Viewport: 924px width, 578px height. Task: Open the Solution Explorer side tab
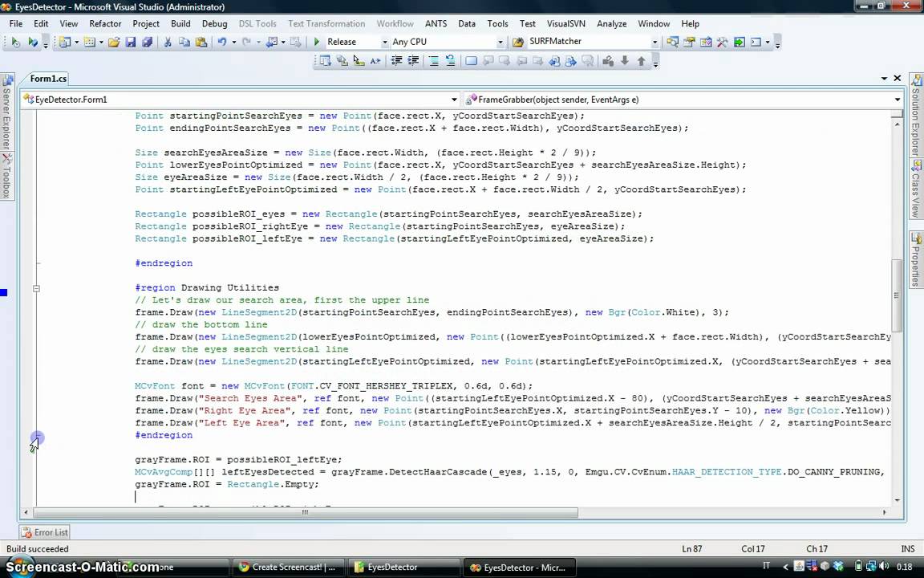click(x=916, y=115)
